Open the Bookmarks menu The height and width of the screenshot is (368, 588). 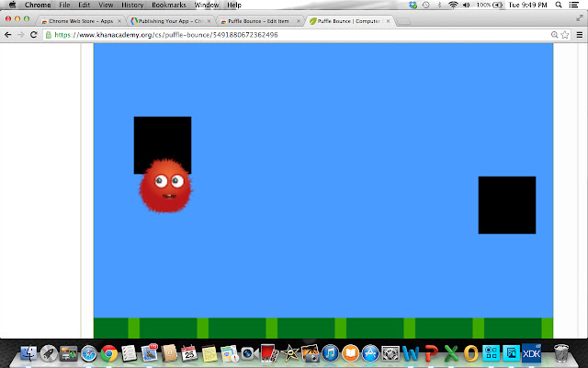(169, 5)
